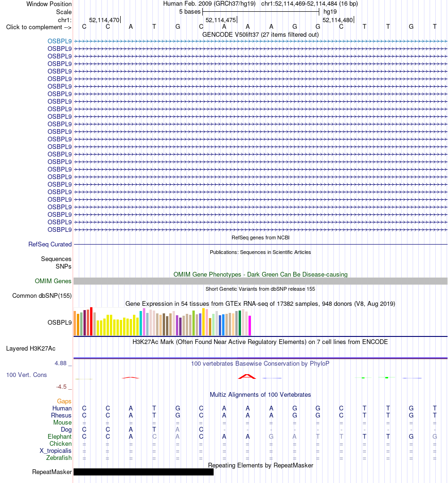Select the X_tropicalis alignment row label
The height and width of the screenshot is (483, 448).
[x=56, y=450]
